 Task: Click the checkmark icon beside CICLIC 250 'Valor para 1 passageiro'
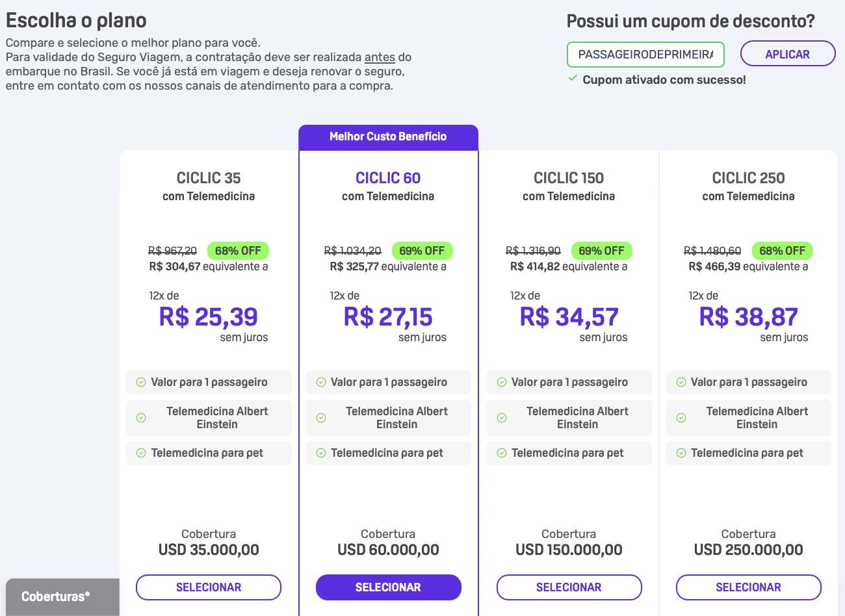681,382
